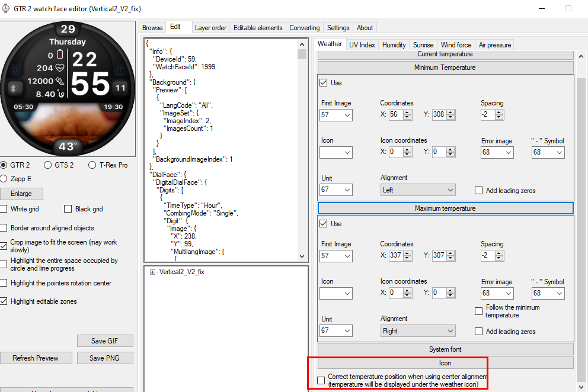Click the Weather panel scrollbar up arrow
588x392 pixels.
point(581,57)
